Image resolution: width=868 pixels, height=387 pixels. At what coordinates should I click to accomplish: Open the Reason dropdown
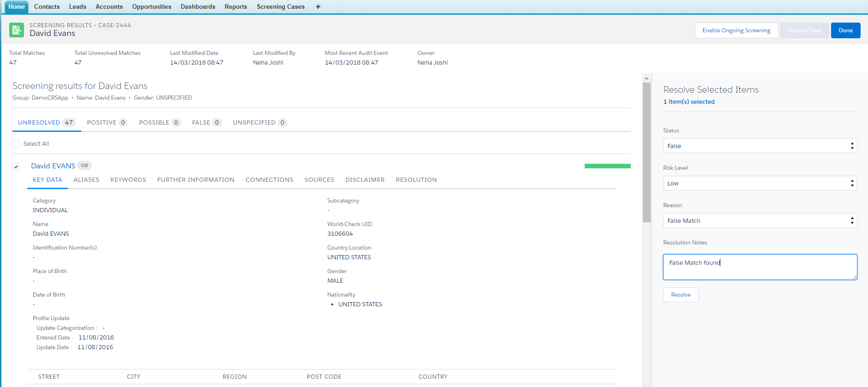click(760, 220)
